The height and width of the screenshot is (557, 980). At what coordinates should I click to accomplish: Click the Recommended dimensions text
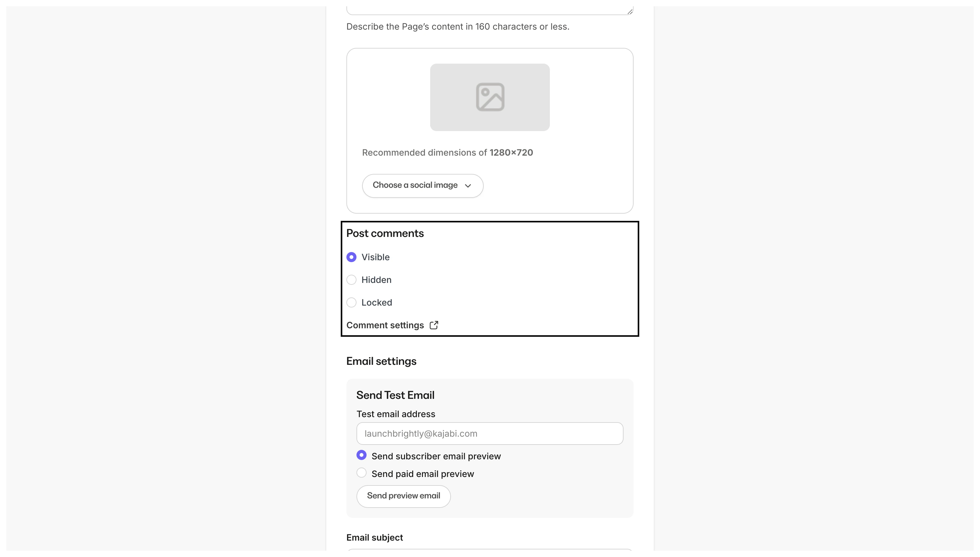coord(447,152)
